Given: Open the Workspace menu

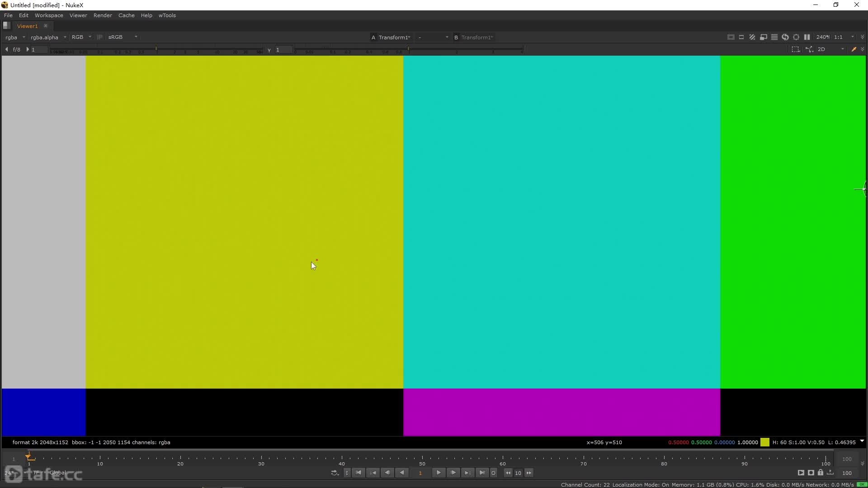Looking at the screenshot, I should [49, 15].
